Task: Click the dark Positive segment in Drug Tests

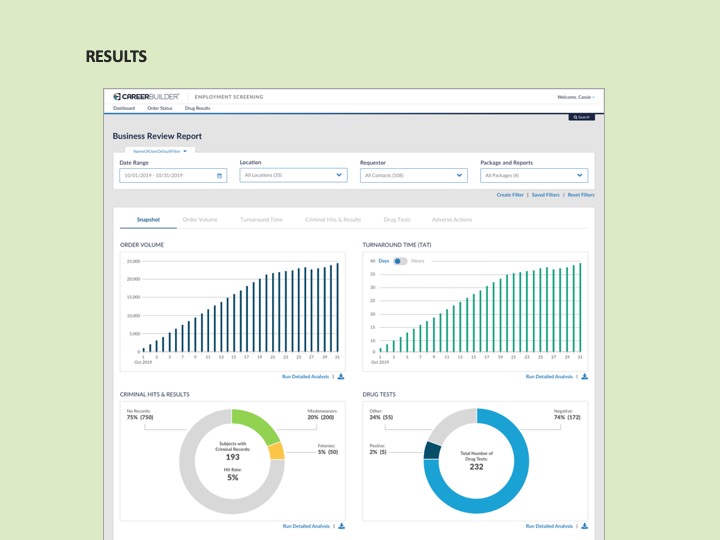Action: pyautogui.click(x=432, y=450)
